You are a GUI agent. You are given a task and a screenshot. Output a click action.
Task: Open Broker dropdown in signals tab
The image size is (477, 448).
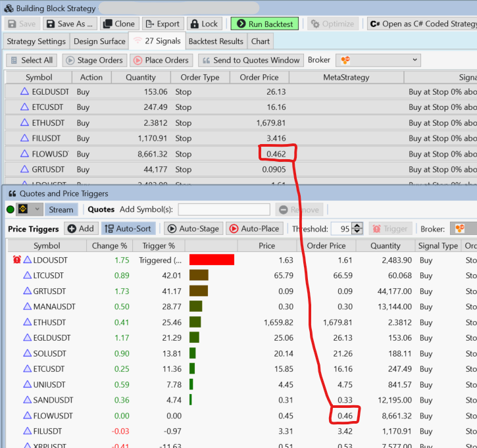(378, 60)
